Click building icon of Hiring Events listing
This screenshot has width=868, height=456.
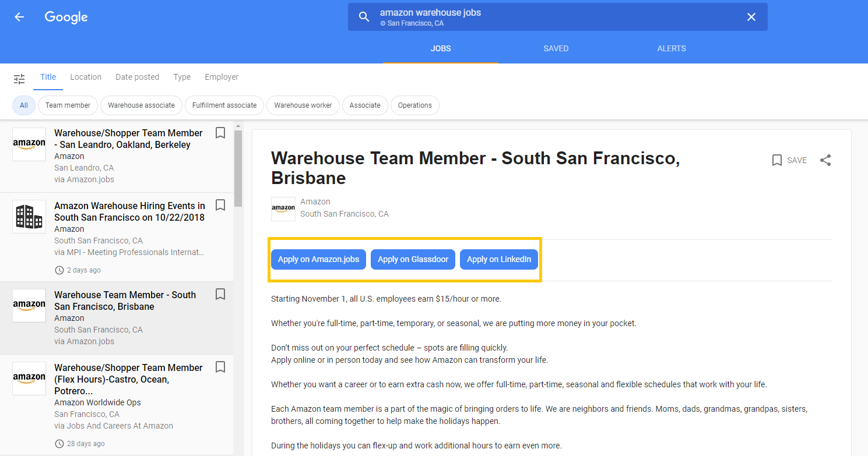(x=29, y=217)
